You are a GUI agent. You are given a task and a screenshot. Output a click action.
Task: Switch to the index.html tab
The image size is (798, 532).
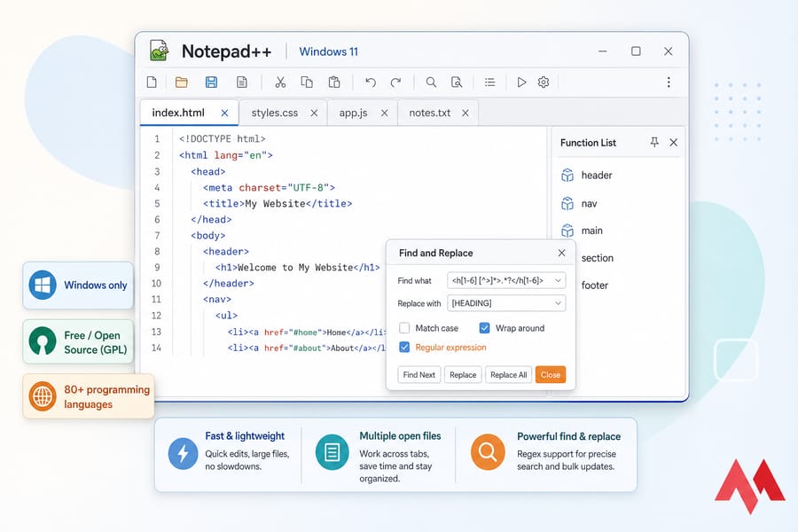(x=178, y=113)
